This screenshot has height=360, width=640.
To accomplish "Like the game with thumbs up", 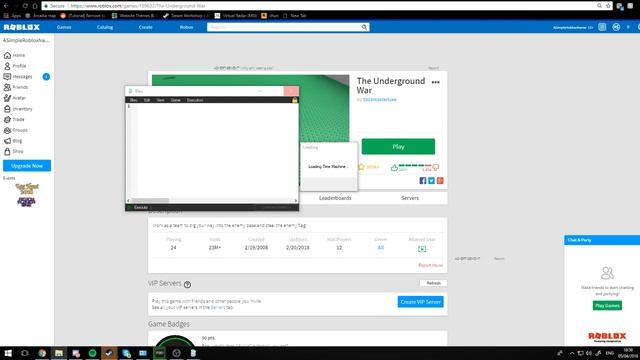I will pyautogui.click(x=394, y=167).
